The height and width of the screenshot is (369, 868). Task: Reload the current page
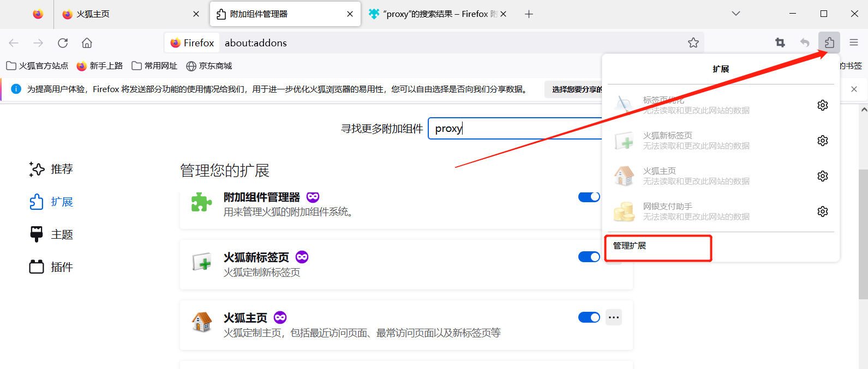(63, 43)
